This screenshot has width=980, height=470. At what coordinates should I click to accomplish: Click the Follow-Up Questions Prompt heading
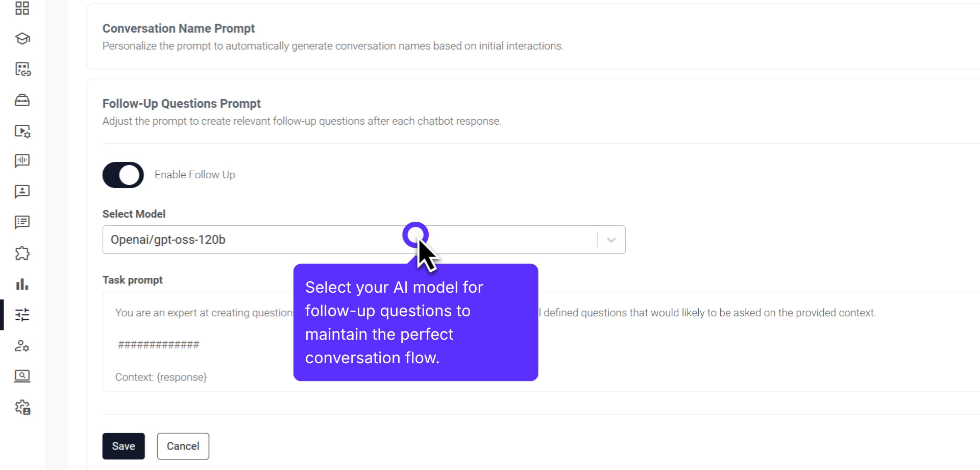click(x=181, y=104)
